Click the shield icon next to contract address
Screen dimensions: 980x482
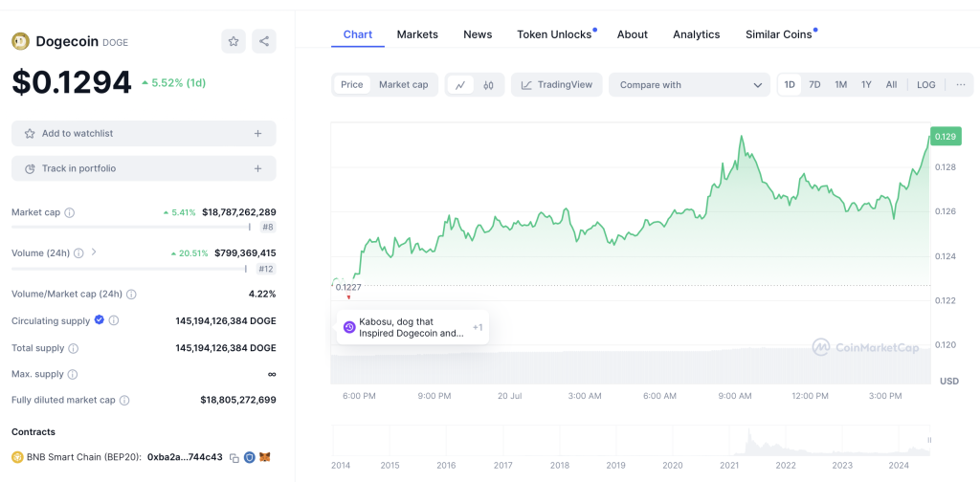pos(250,457)
